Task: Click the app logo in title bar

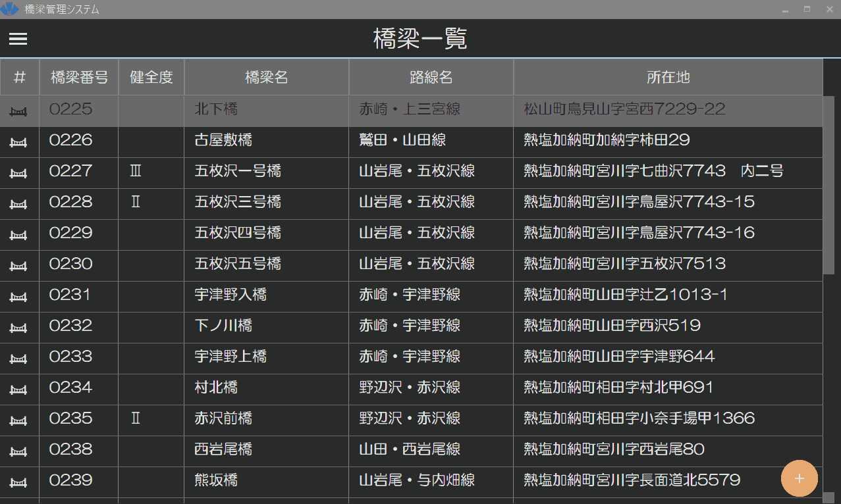Action: tap(9, 9)
